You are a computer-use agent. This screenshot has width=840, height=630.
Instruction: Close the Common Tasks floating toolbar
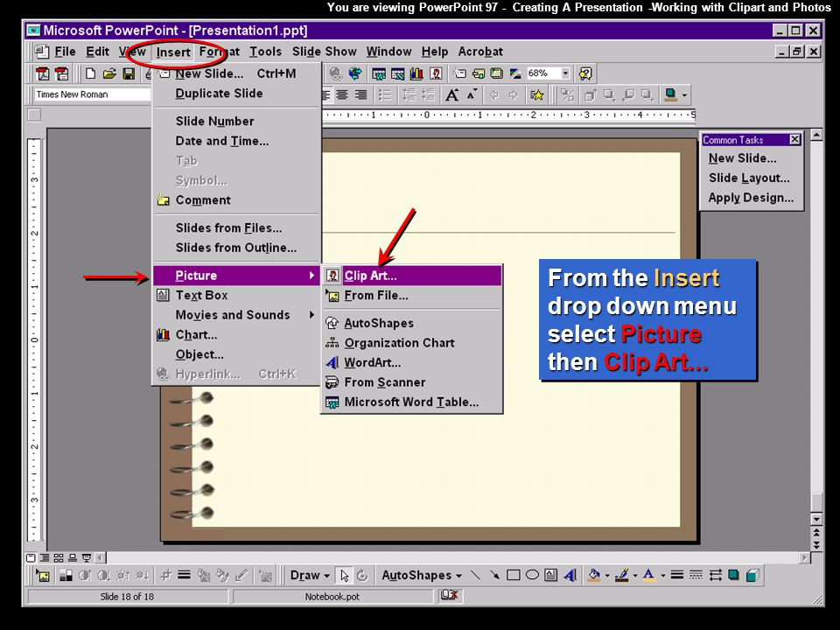click(795, 139)
